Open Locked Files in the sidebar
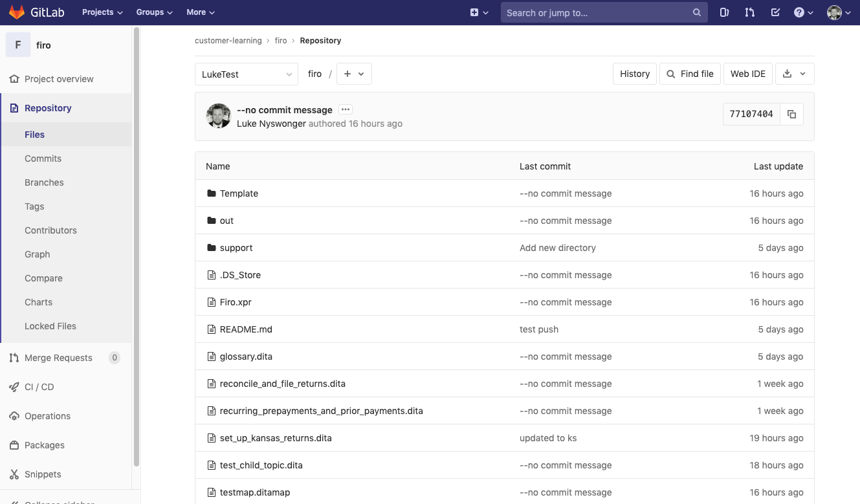Screen dimensions: 860x504 (50, 326)
